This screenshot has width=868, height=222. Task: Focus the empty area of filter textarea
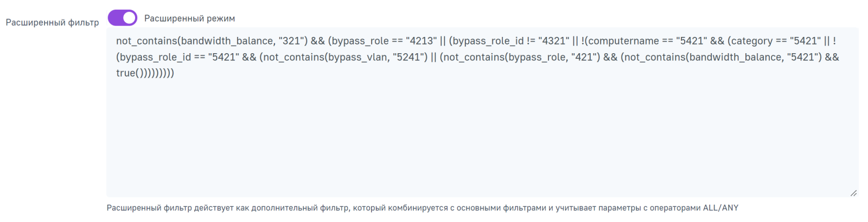tap(482, 136)
